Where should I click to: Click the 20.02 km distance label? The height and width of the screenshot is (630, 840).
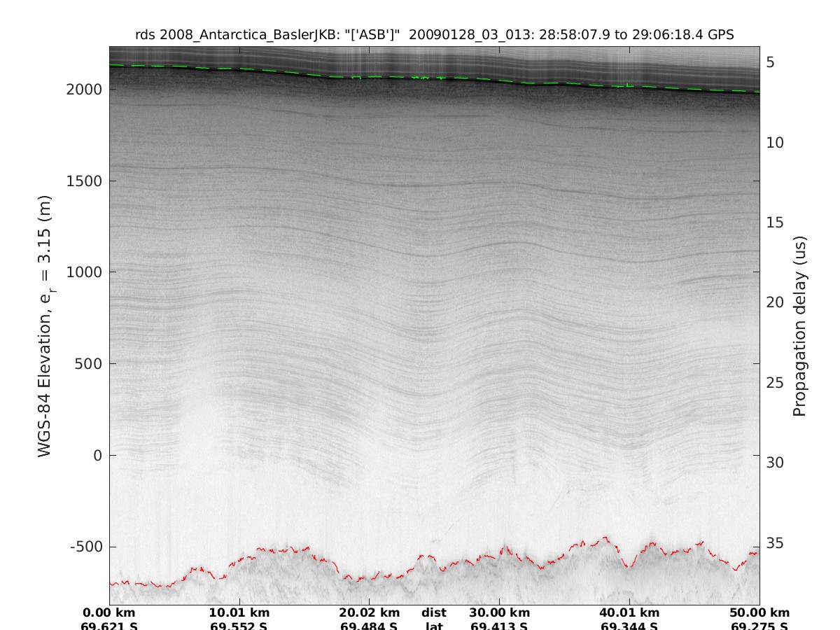[x=370, y=612]
